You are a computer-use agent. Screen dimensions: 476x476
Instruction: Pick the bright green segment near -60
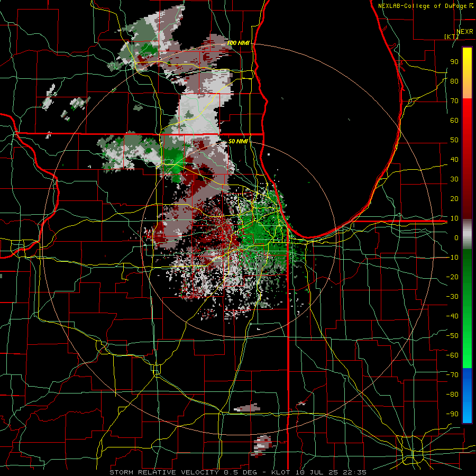pos(467,355)
